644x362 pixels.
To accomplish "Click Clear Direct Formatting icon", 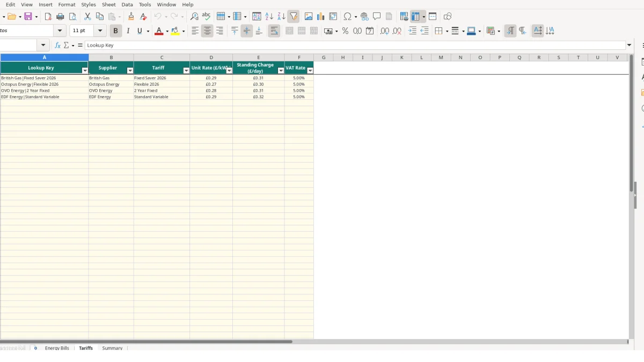I will pos(143,17).
